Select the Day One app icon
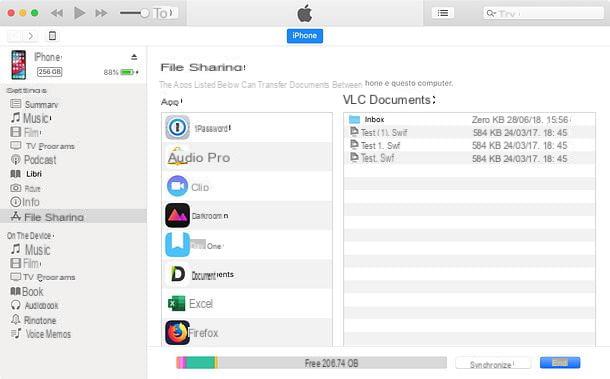The image size is (610, 379). (177, 245)
